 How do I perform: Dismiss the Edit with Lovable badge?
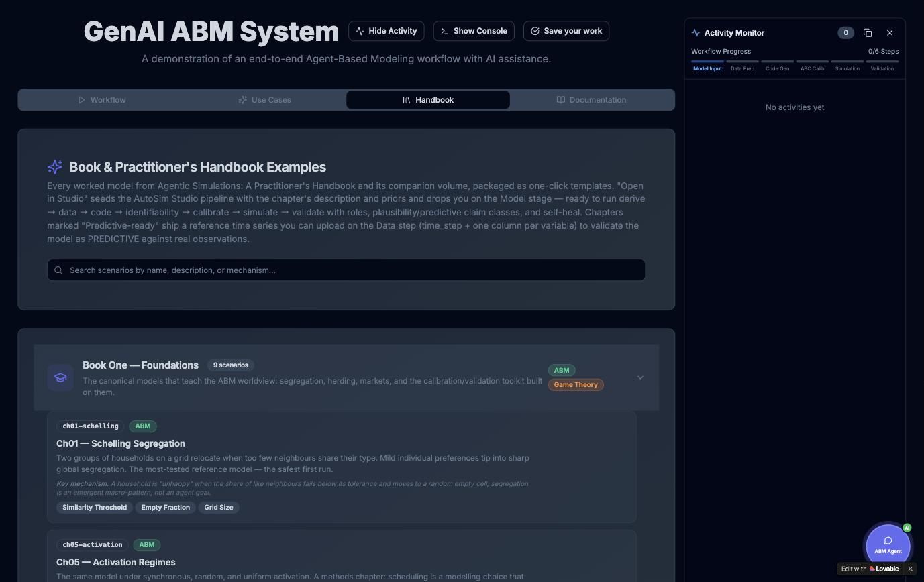pos(910,569)
